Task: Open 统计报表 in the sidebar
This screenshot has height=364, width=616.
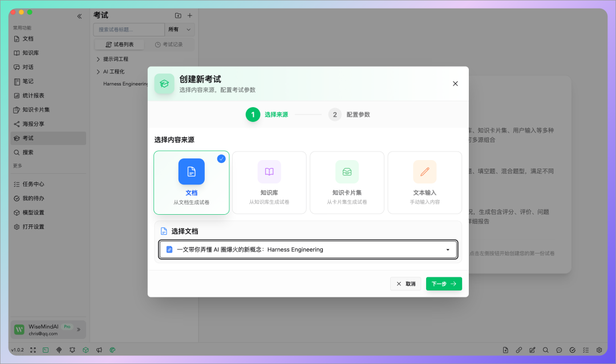Action: pyautogui.click(x=48, y=95)
